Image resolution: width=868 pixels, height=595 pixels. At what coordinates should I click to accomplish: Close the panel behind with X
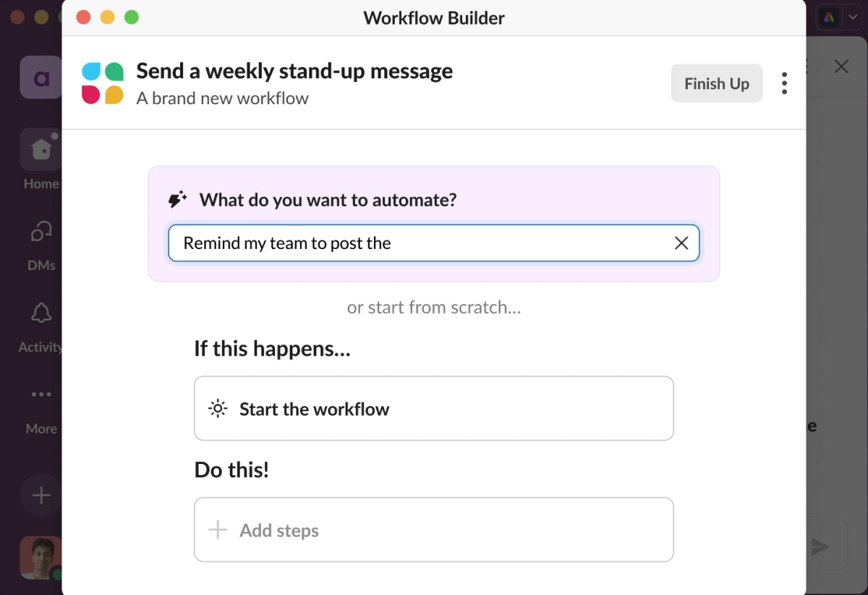point(841,67)
